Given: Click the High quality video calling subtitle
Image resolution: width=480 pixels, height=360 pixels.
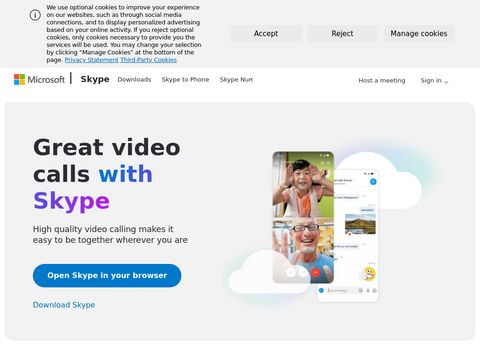Looking at the screenshot, I should point(110,234).
